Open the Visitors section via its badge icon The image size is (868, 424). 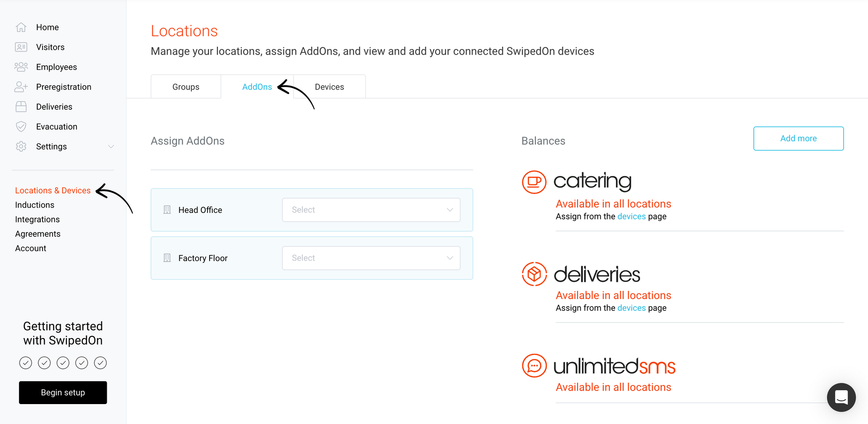[x=21, y=47]
